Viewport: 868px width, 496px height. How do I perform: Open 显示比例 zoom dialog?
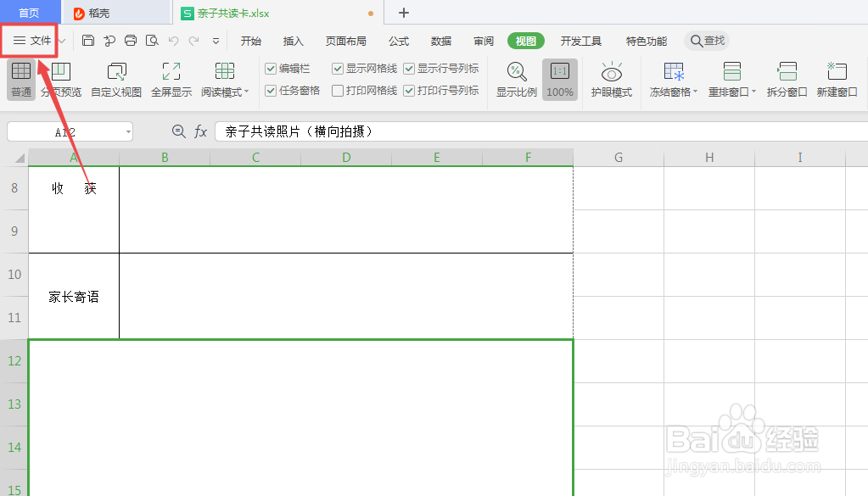(x=517, y=80)
